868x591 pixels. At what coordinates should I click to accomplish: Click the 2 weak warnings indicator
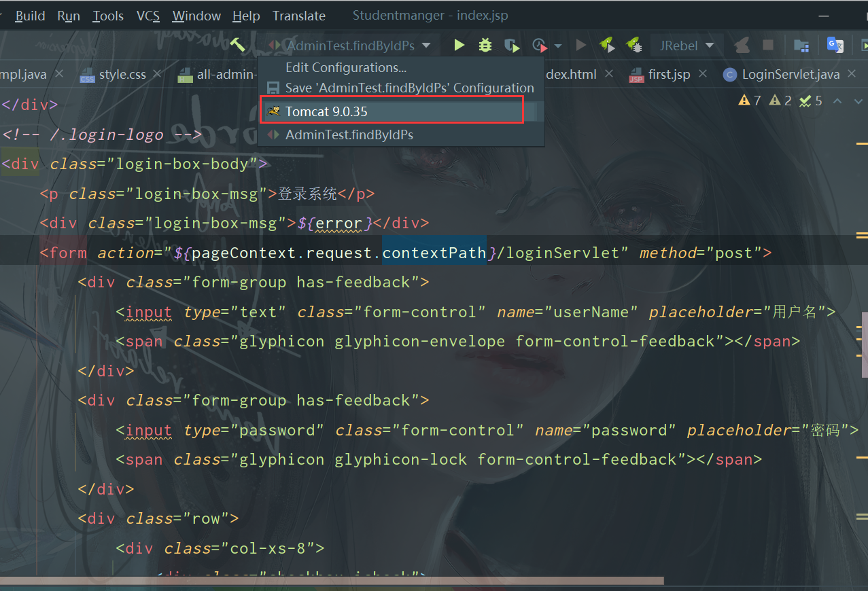[x=780, y=101]
